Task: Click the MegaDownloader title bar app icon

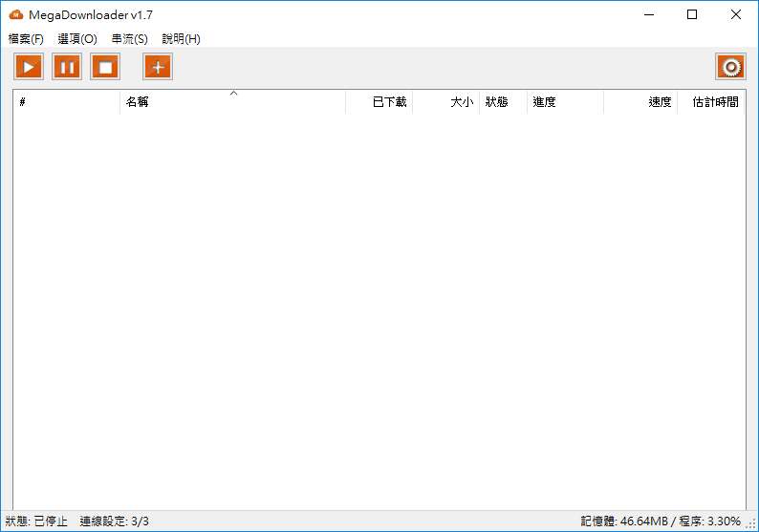Action: (15, 15)
